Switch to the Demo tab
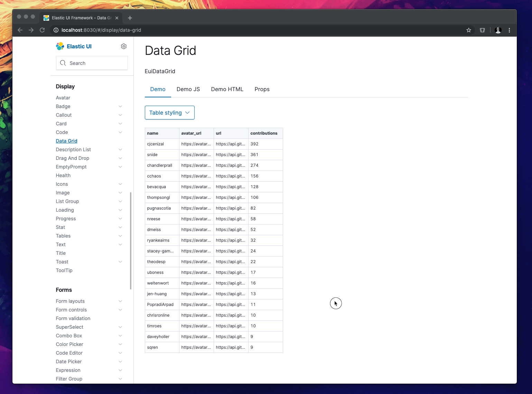The height and width of the screenshot is (394, 532). click(x=158, y=89)
